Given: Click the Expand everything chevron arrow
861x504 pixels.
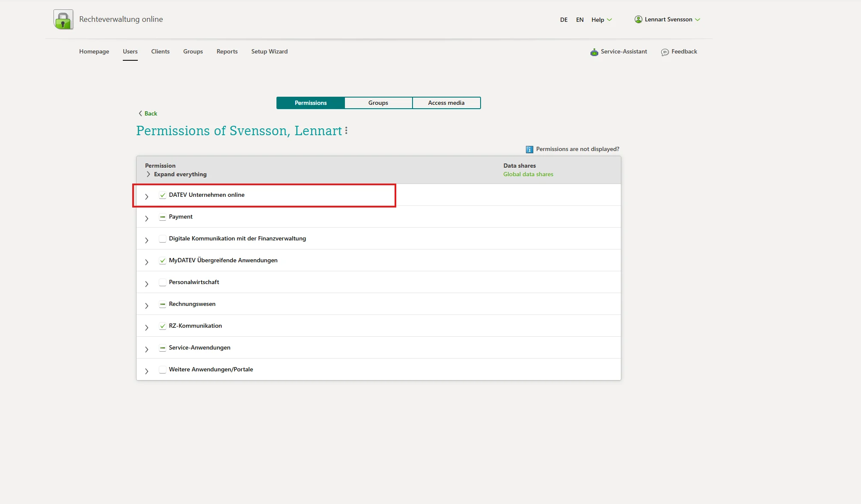Looking at the screenshot, I should coord(148,174).
